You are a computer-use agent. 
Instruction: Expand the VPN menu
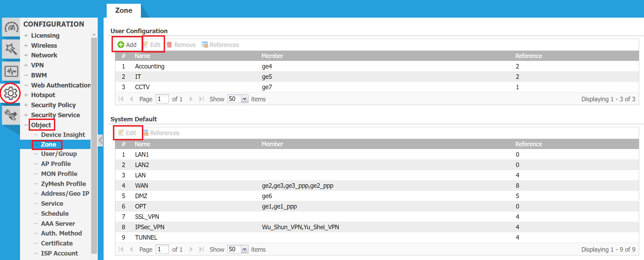point(26,65)
